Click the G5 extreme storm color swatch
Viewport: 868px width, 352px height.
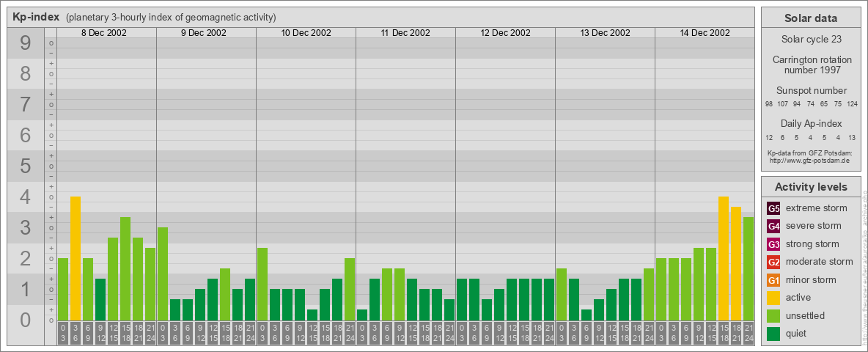[x=773, y=209]
